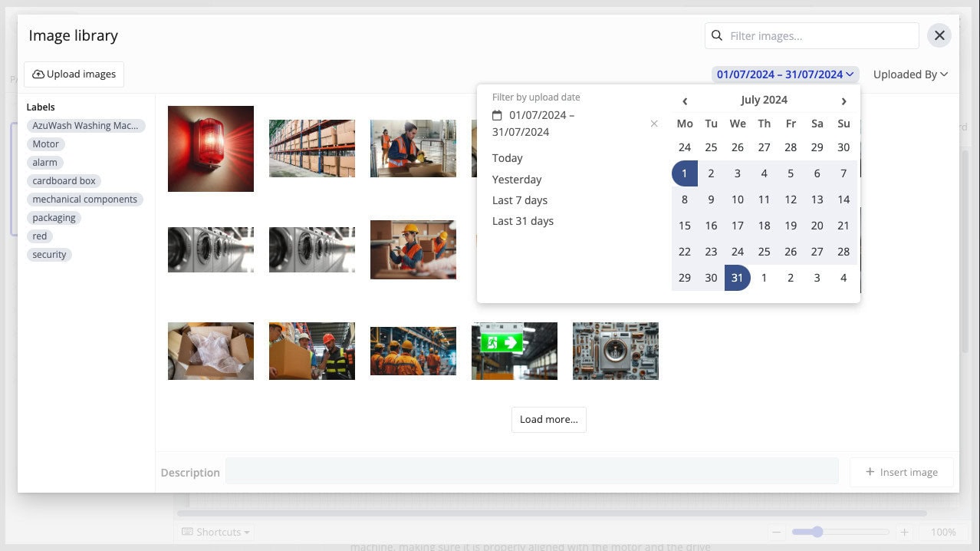The width and height of the screenshot is (980, 551).
Task: Select the red alarm light image
Action: (x=211, y=148)
